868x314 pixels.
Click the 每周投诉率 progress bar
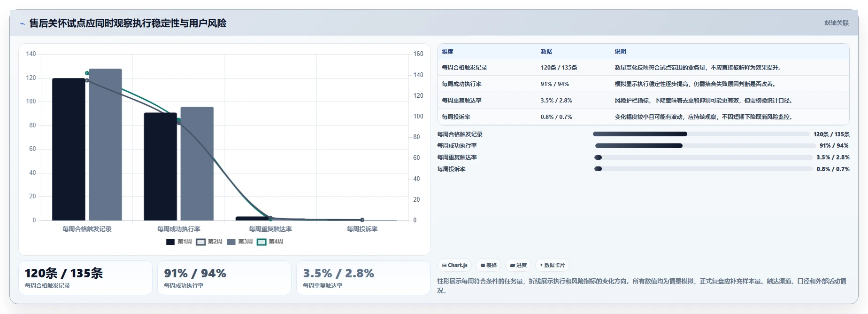(x=704, y=169)
